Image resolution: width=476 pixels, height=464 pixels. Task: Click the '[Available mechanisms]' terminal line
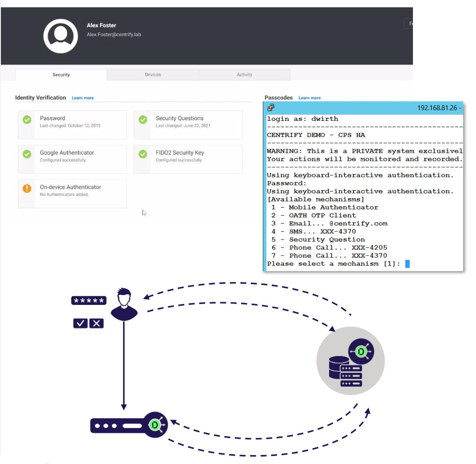pos(315,200)
